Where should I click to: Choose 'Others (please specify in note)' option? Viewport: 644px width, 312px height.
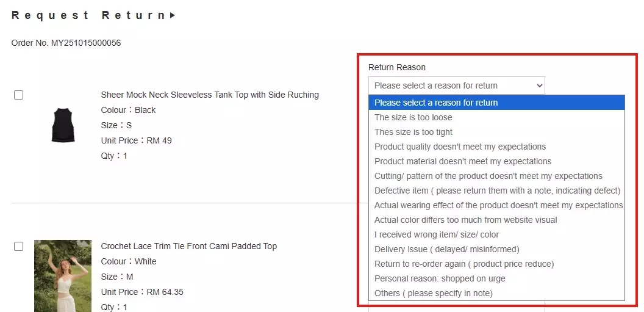433,293
